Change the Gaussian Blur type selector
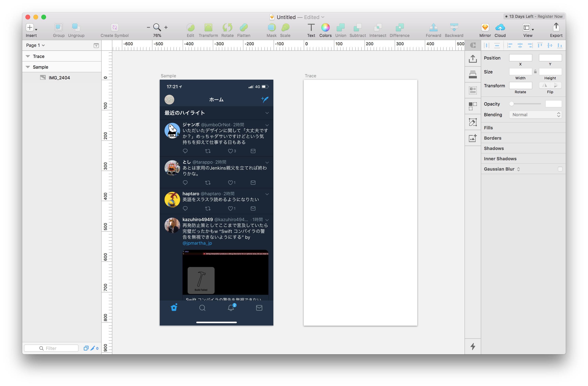Screen dimensions: 588x386 (518, 169)
